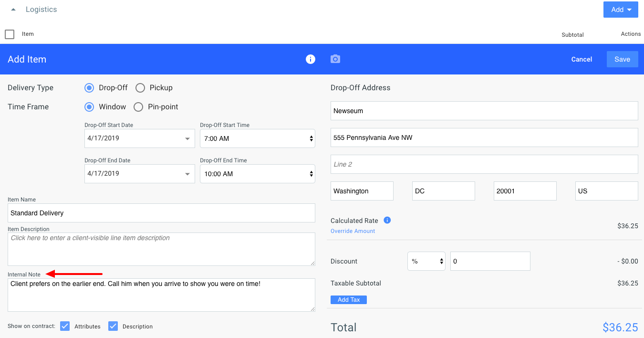
Task: Open the Drop-Off Start Date picker
Action: point(140,138)
